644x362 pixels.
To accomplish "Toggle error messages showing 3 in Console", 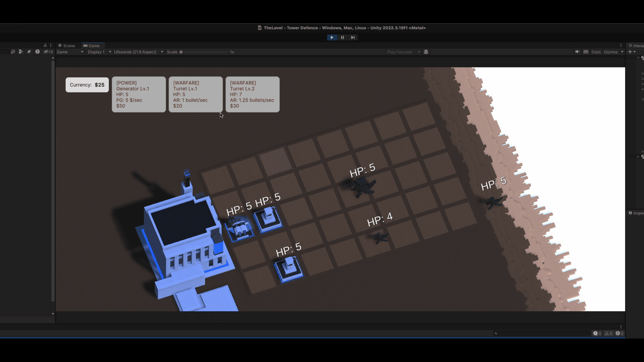I will [596, 333].
